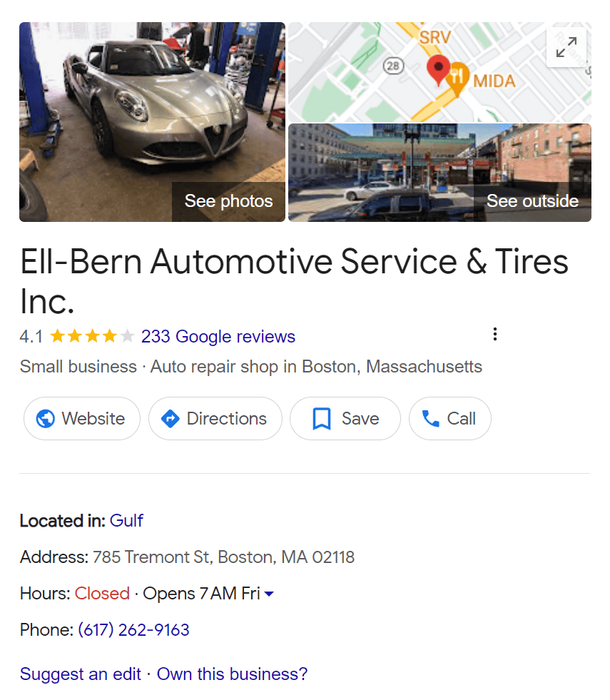Click the route 28 marker on map

(x=393, y=66)
